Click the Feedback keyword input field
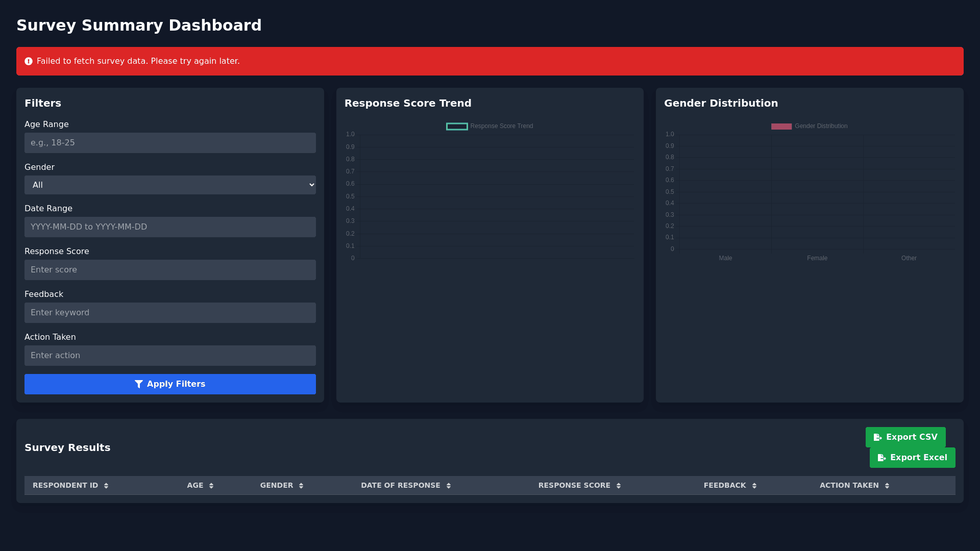This screenshot has height=551, width=980. (x=170, y=313)
